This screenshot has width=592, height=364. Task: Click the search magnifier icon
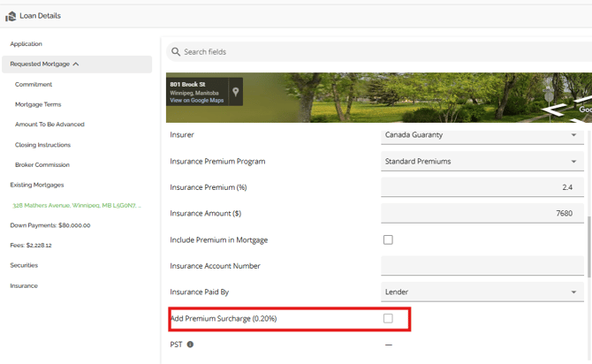pos(176,52)
